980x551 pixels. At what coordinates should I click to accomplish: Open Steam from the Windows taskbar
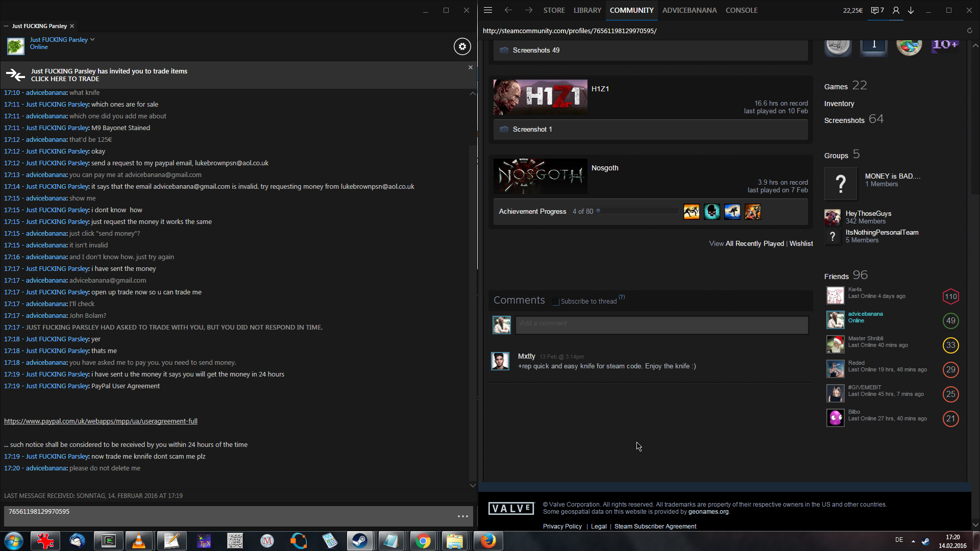click(x=360, y=541)
